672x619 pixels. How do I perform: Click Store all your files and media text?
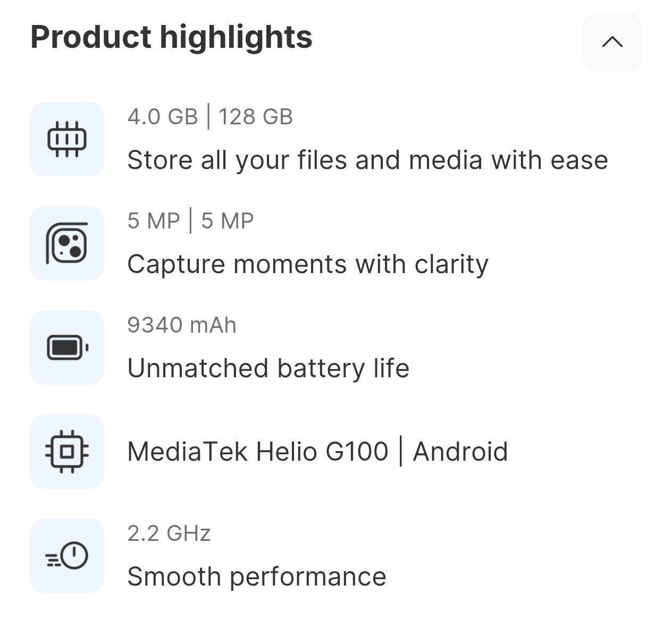(x=367, y=160)
